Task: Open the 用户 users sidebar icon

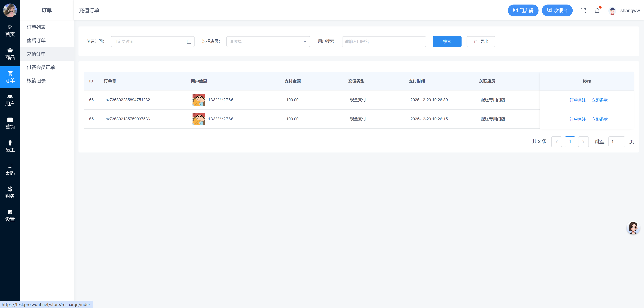Action: tap(10, 100)
